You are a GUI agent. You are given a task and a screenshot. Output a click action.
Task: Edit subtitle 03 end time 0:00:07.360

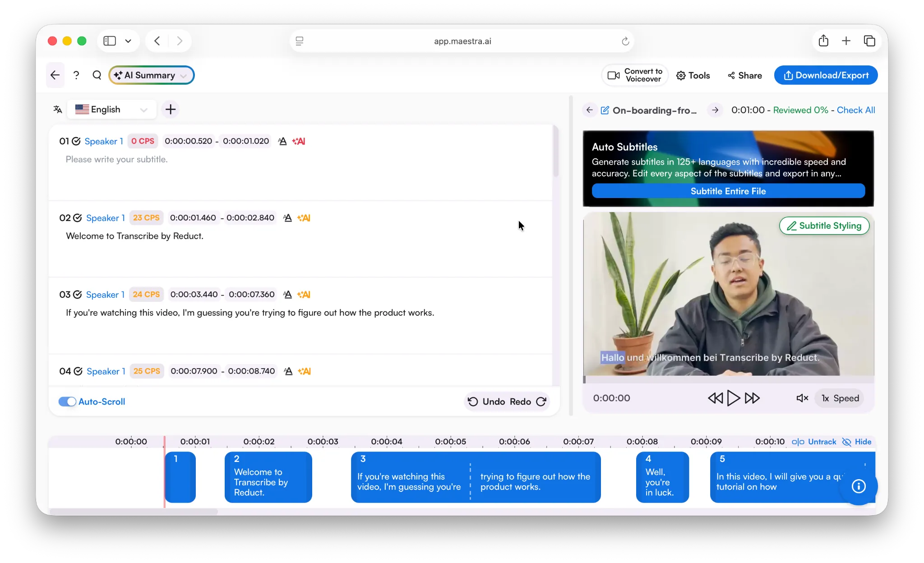(x=252, y=295)
